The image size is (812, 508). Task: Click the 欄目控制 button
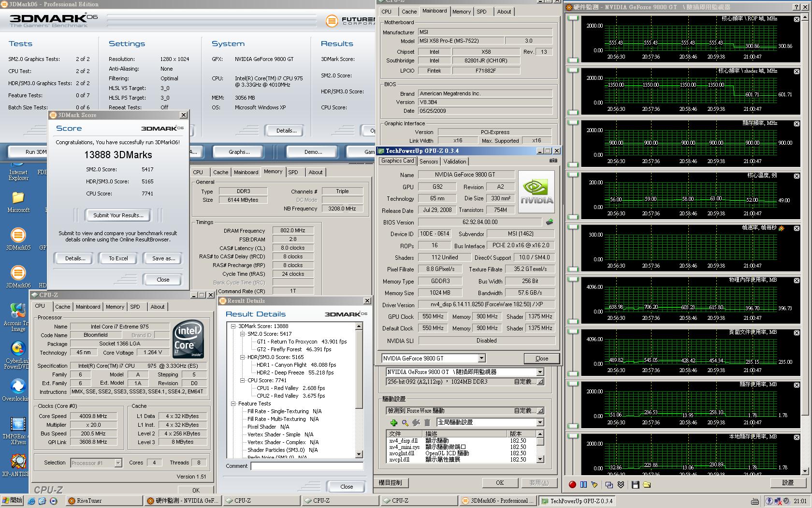pos(391,483)
